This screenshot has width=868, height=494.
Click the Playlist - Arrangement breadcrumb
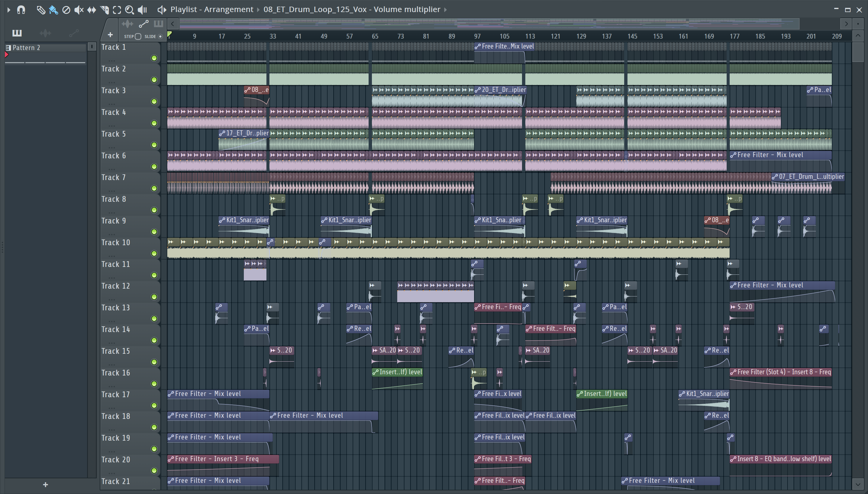coord(212,10)
